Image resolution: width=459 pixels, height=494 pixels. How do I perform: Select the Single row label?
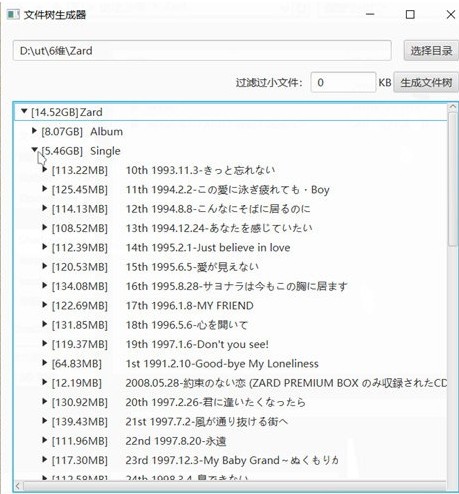(105, 151)
